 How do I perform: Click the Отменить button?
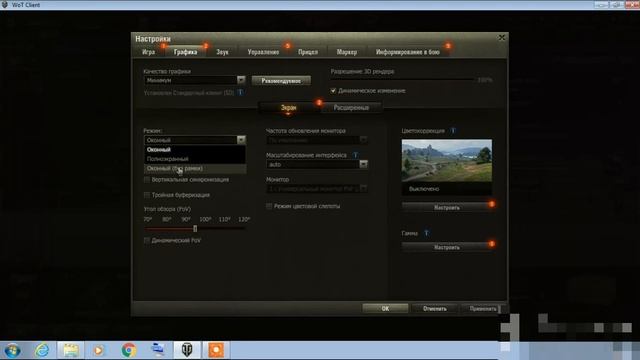click(435, 309)
